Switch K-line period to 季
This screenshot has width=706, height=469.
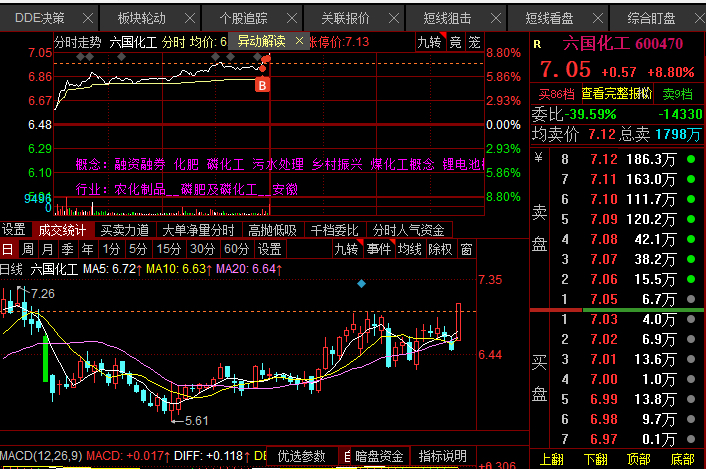point(68,249)
